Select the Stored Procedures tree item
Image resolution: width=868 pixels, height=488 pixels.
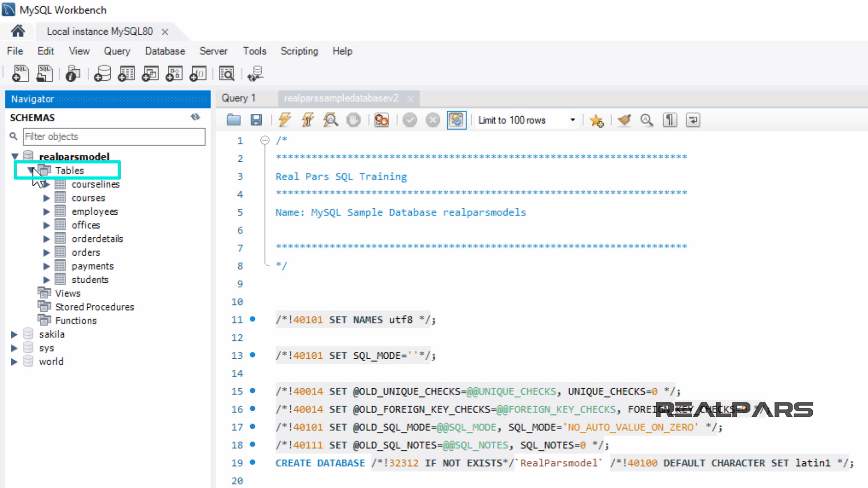(94, 307)
